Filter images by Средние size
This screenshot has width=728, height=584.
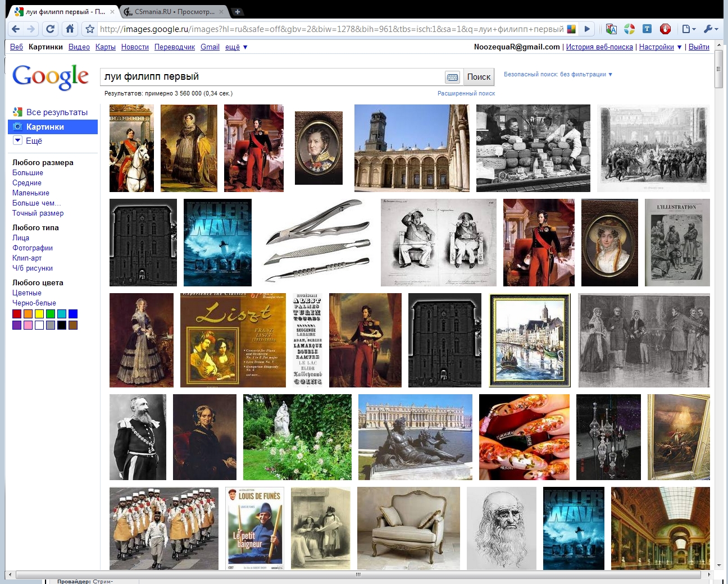tap(27, 183)
